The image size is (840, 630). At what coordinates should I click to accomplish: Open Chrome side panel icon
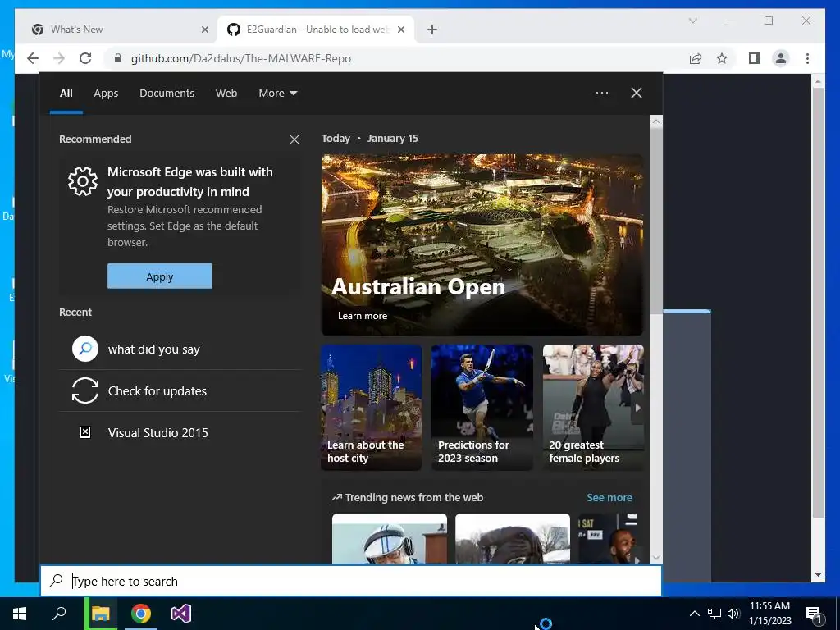pyautogui.click(x=755, y=58)
